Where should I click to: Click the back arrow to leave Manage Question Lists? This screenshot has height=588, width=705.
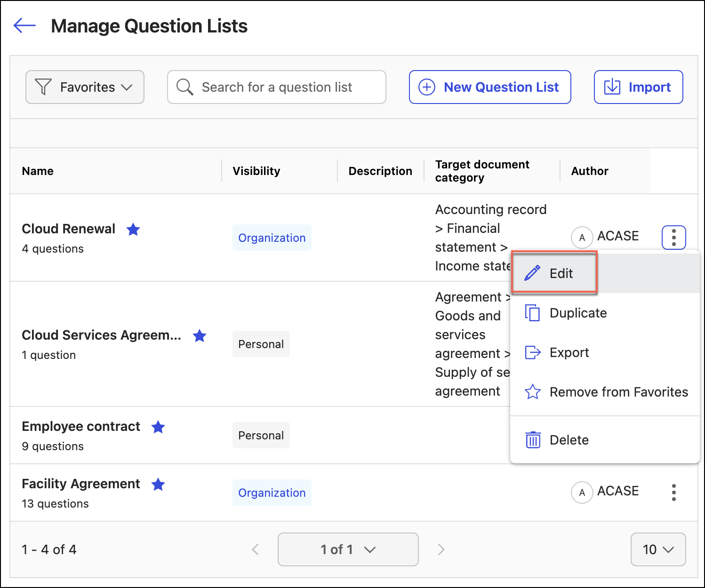(24, 26)
